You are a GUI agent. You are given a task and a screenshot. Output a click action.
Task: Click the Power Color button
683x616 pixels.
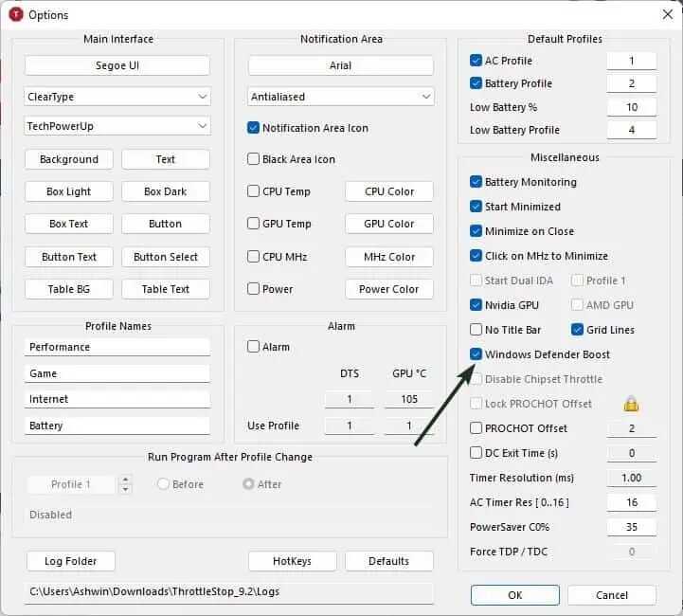click(x=389, y=289)
